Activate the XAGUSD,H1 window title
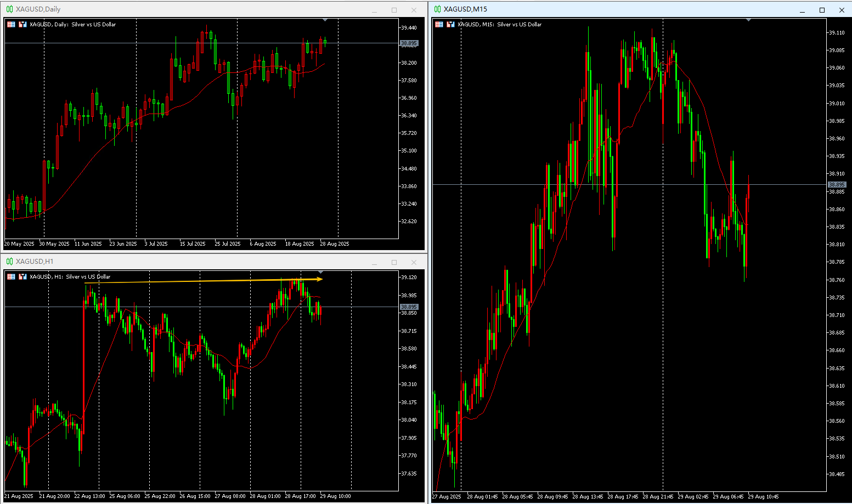 [35, 262]
